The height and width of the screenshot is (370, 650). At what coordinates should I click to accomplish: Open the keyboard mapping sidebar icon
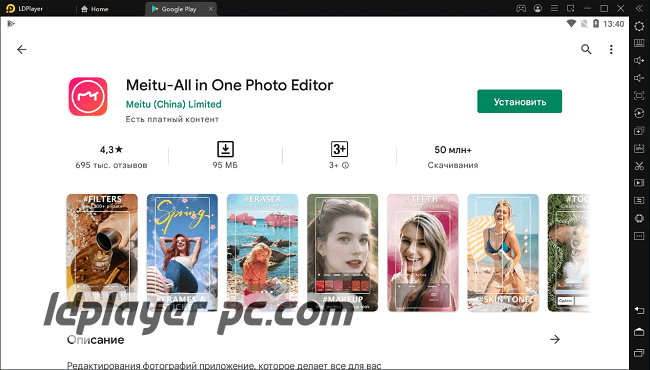click(x=639, y=43)
